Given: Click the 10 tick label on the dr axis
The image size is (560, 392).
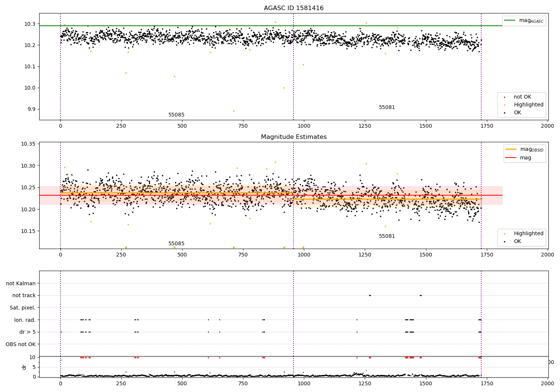Looking at the screenshot, I should (32, 357).
